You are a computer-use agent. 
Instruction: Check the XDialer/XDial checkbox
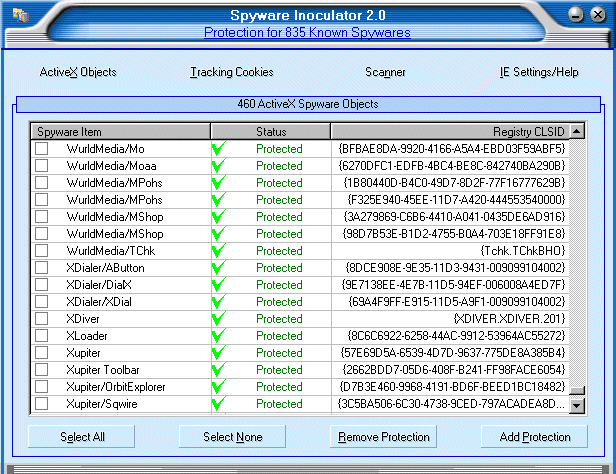(42, 302)
